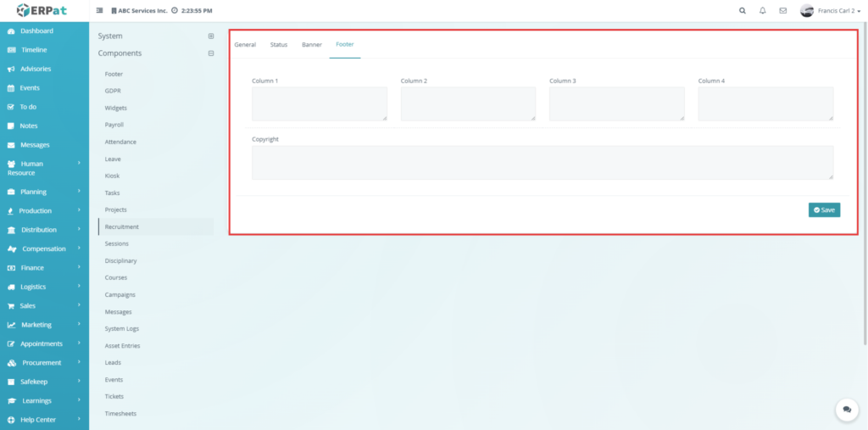Select the Footer tab
The image size is (868, 430).
point(345,44)
